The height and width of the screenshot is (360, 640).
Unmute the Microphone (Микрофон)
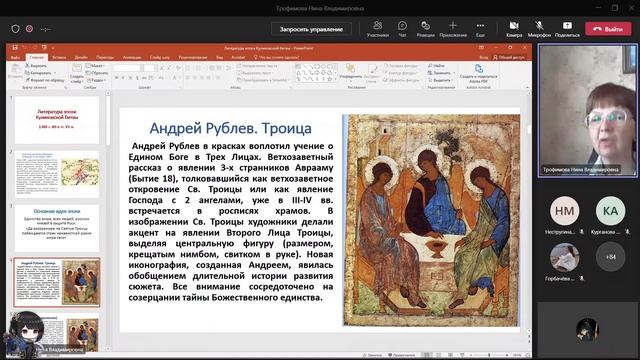[x=539, y=29]
